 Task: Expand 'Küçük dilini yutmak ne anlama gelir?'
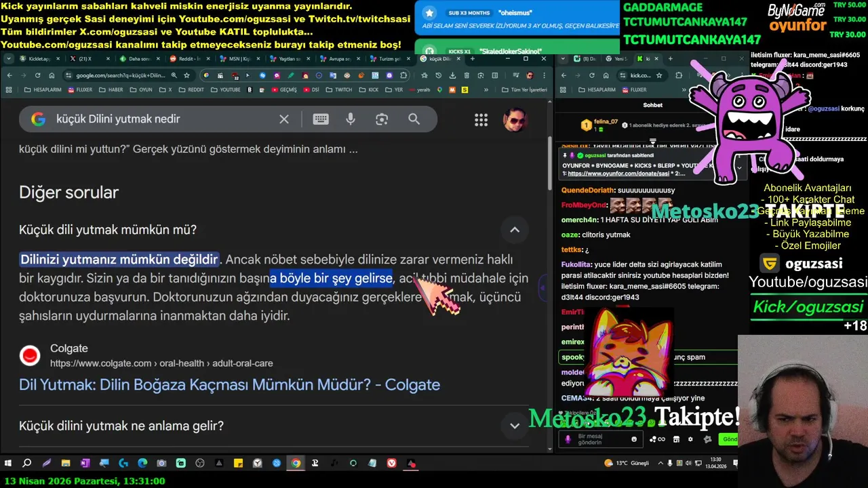(x=515, y=426)
